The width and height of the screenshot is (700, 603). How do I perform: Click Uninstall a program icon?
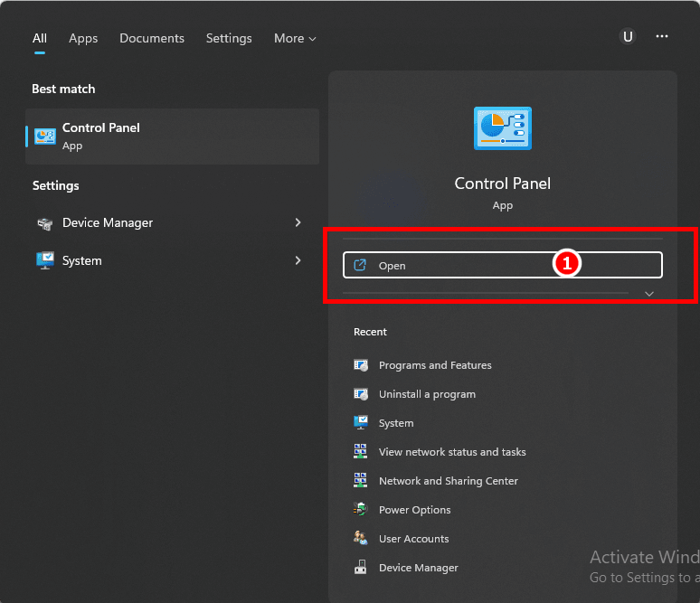361,394
